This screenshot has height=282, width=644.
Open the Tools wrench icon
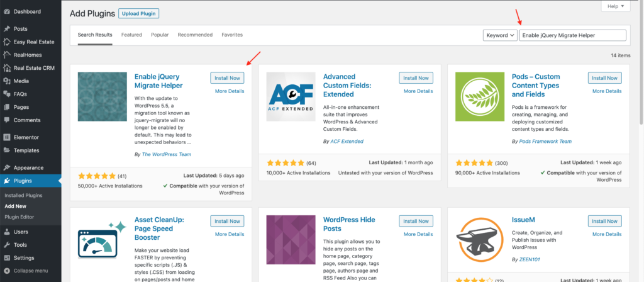click(6, 245)
